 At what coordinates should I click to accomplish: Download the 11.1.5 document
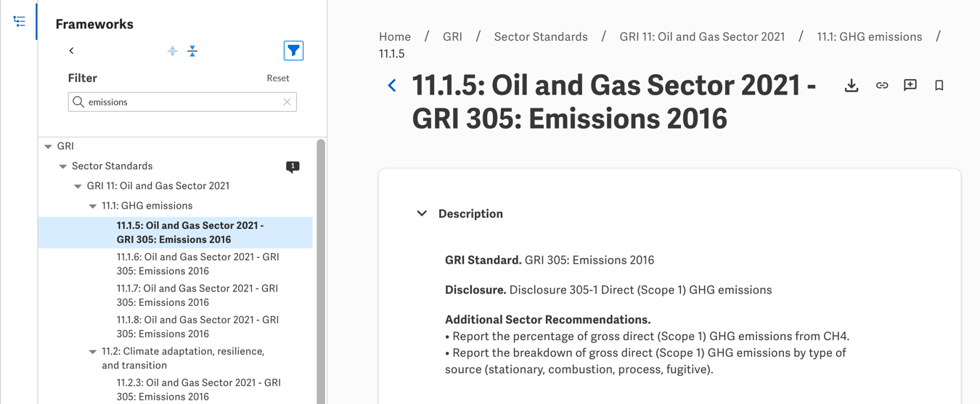852,86
